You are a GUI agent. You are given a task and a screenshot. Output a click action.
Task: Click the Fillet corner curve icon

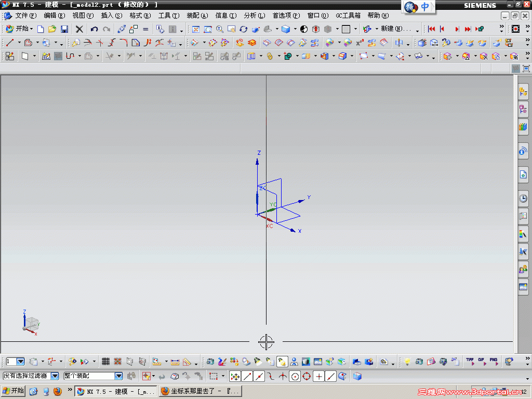pyautogui.click(x=124, y=43)
